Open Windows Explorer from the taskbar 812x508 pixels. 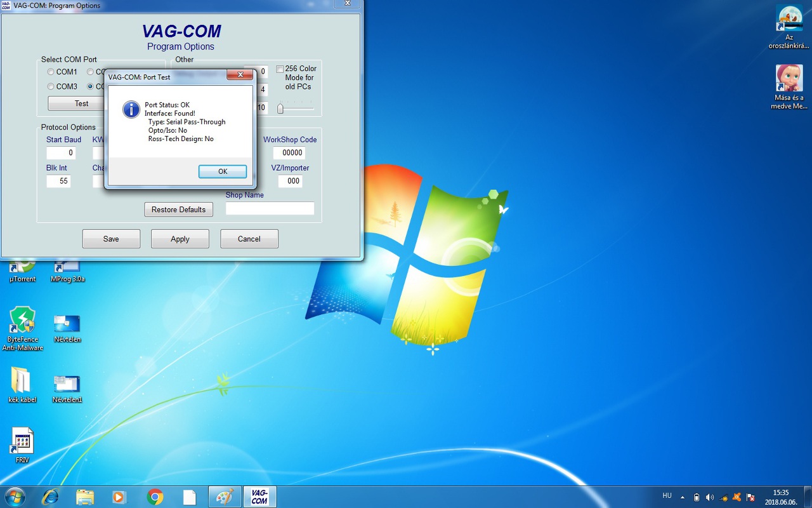pos(85,497)
